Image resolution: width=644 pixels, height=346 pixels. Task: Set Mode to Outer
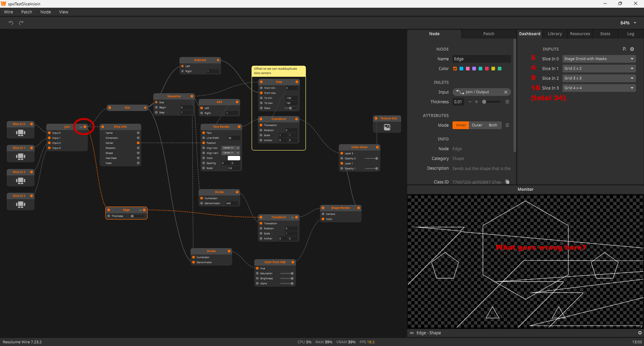coord(477,125)
